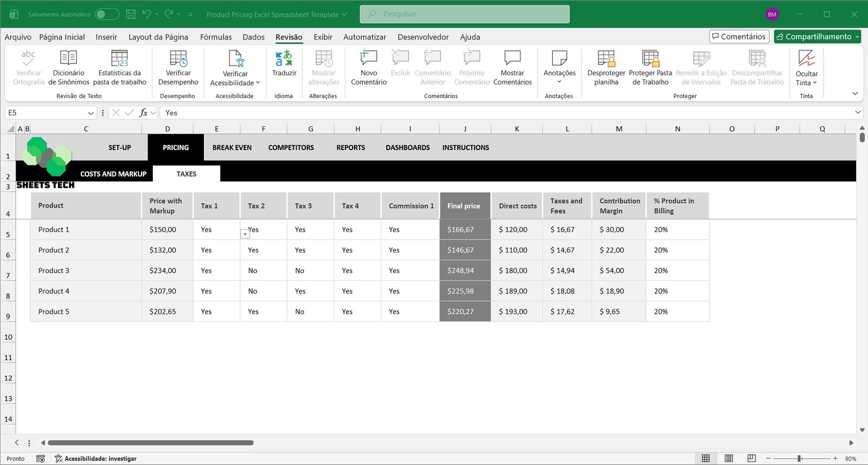Click the insert function fx icon
The height and width of the screenshot is (465, 868).
tap(143, 113)
